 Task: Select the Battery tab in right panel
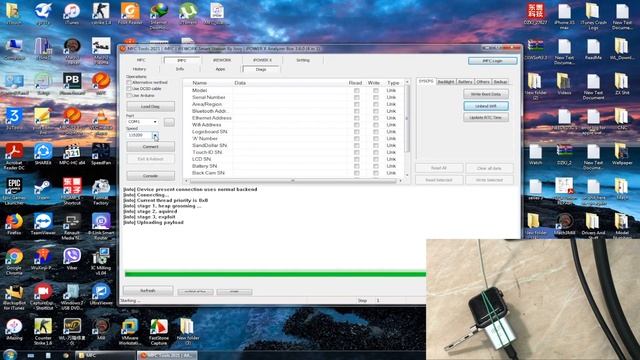click(x=465, y=82)
